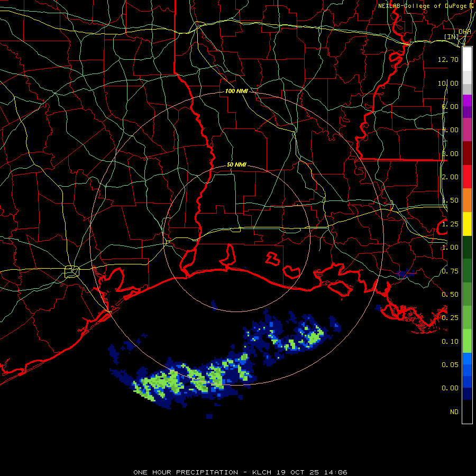The height and width of the screenshot is (476, 476).
Task: Select the 10.00 legend value
Action: point(448,83)
